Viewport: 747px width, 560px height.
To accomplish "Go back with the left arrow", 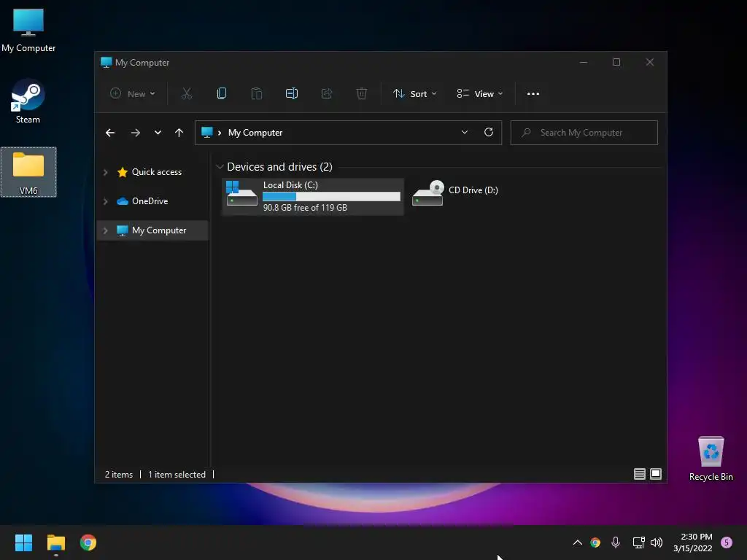I will pos(110,133).
